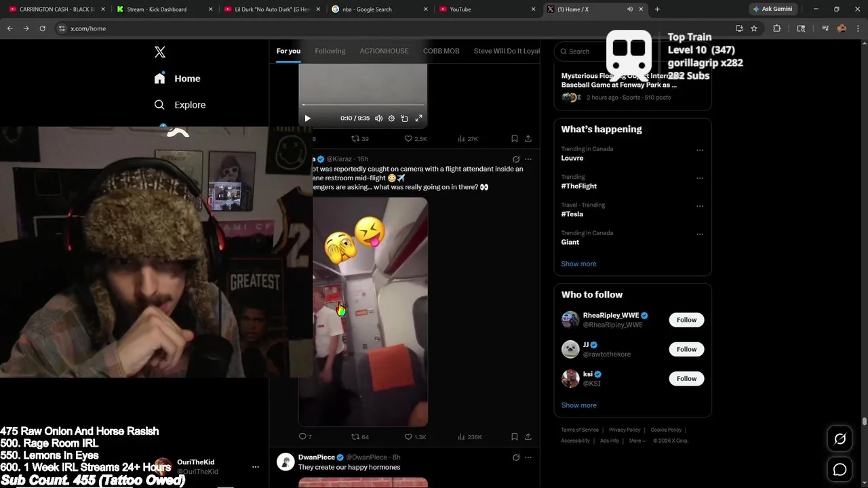The width and height of the screenshot is (868, 488).
Task: Open Cookie Policy link
Action: point(666,430)
